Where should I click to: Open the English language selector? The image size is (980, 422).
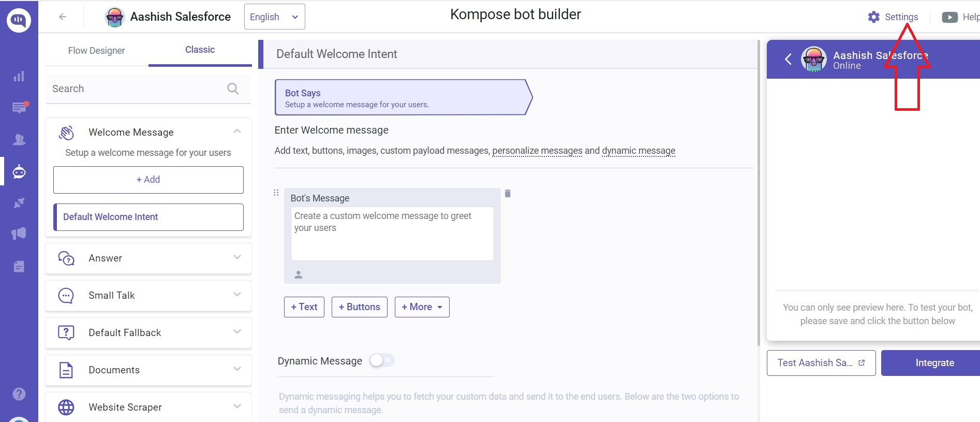[x=274, y=16]
